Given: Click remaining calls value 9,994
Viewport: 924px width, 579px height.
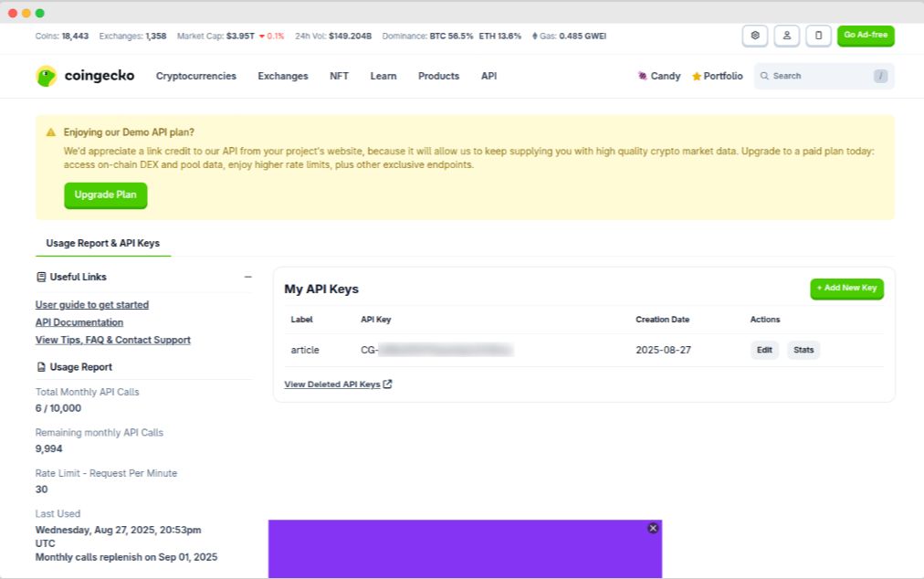Looking at the screenshot, I should [x=49, y=448].
